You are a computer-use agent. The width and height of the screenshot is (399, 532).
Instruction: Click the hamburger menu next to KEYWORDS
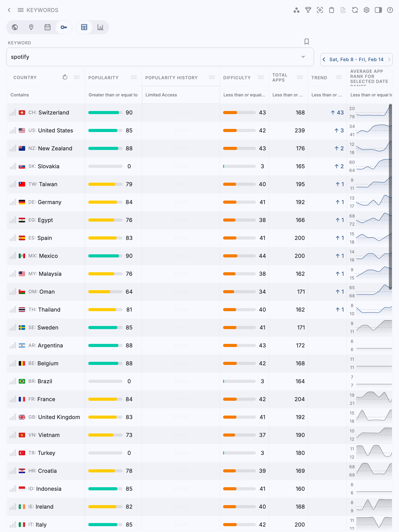pyautogui.click(x=21, y=10)
